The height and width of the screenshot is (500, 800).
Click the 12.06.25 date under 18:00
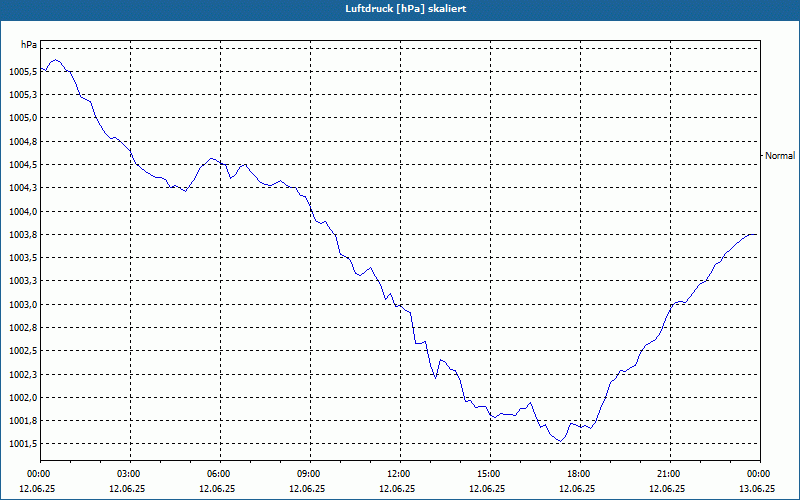click(x=577, y=488)
